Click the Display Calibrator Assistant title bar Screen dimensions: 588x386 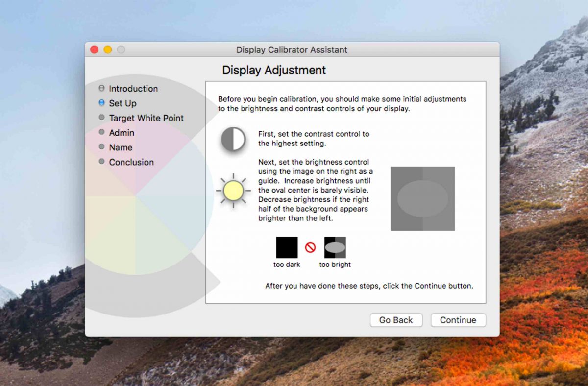pyautogui.click(x=292, y=49)
